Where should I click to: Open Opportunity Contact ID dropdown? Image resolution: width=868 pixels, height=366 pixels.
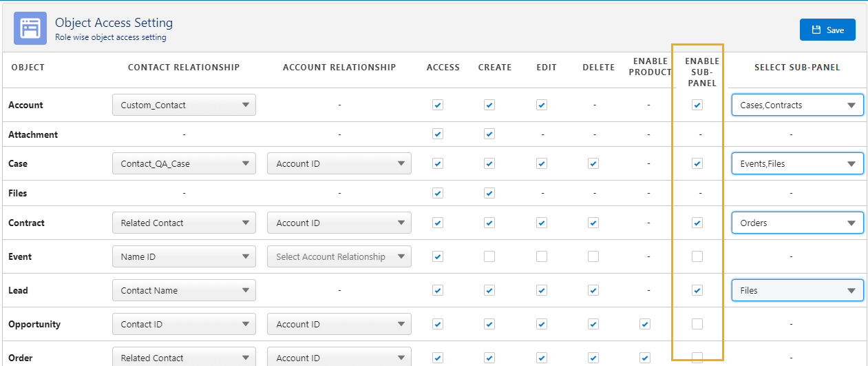(x=184, y=324)
